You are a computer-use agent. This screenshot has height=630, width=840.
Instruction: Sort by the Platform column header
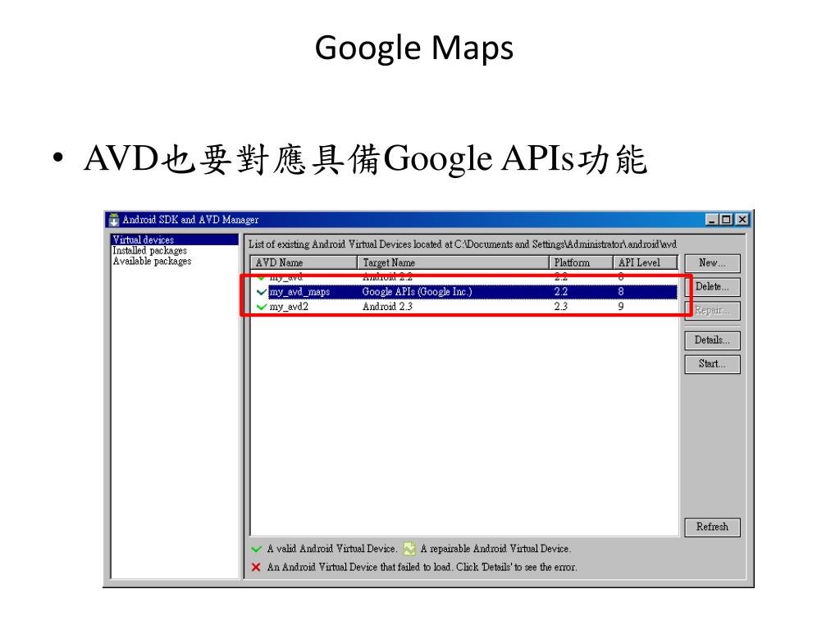(x=582, y=262)
